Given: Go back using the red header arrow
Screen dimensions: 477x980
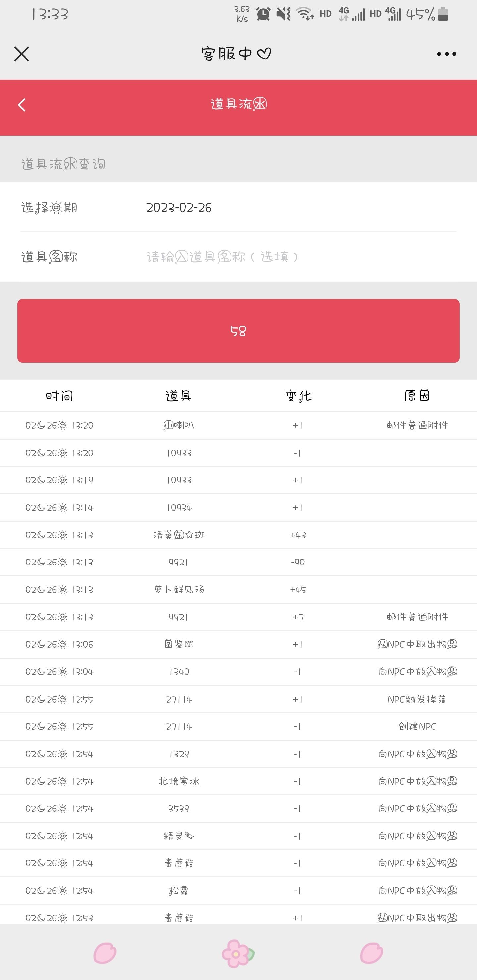Looking at the screenshot, I should coord(22,105).
